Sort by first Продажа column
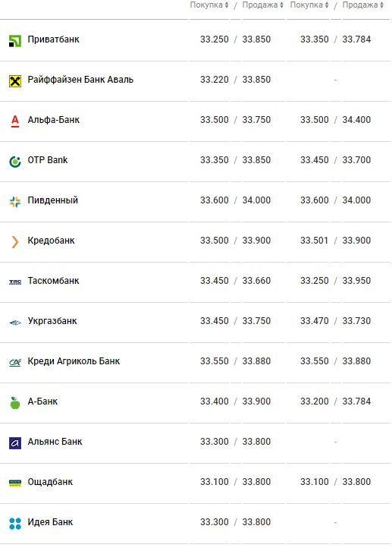392x551 pixels. [x=263, y=5]
